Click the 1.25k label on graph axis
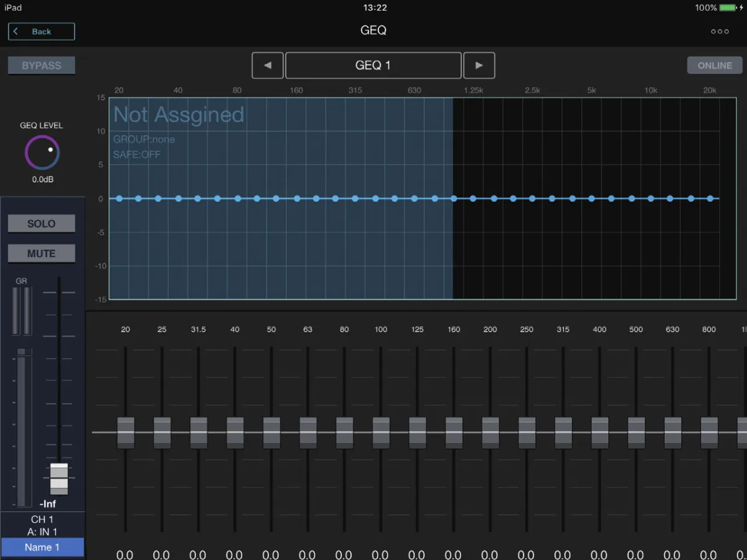 tap(473, 90)
